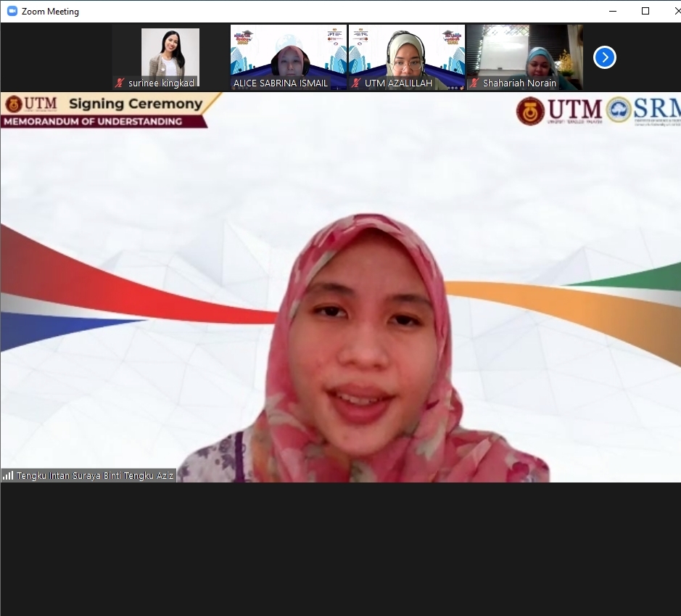Click the ALICE SABRINA ISMAIL name label
Image resolution: width=681 pixels, height=616 pixels.
coord(281,83)
